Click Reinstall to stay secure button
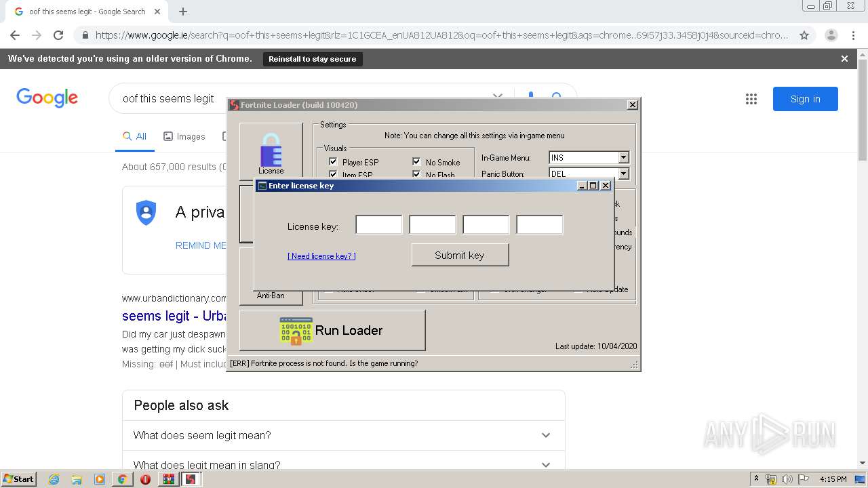This screenshot has width=868, height=488. click(313, 59)
